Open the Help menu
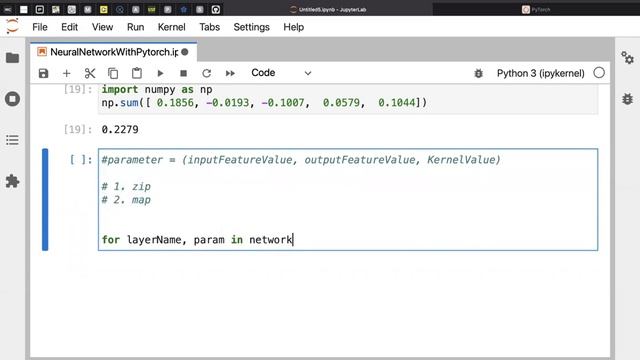The height and width of the screenshot is (360, 640). pos(293,27)
